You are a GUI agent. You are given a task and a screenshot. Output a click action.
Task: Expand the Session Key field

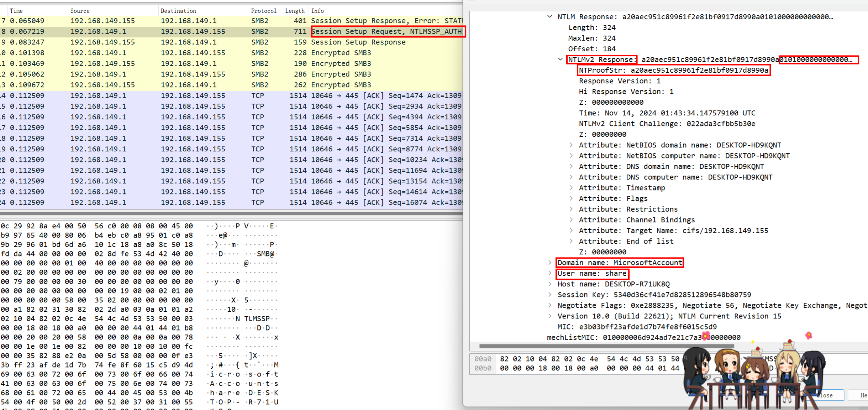click(x=550, y=295)
